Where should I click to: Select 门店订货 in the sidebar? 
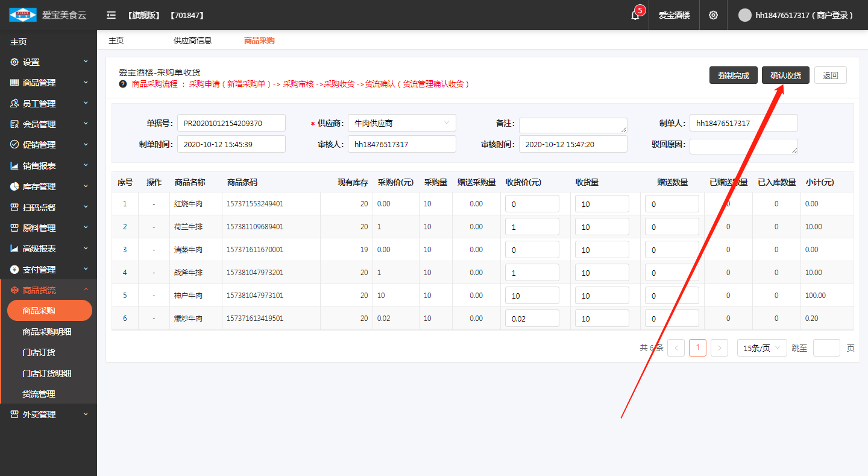(39, 352)
